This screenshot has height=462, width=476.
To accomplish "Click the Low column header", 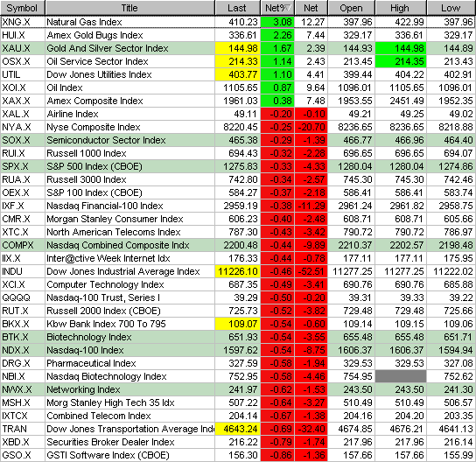I will point(451,8).
